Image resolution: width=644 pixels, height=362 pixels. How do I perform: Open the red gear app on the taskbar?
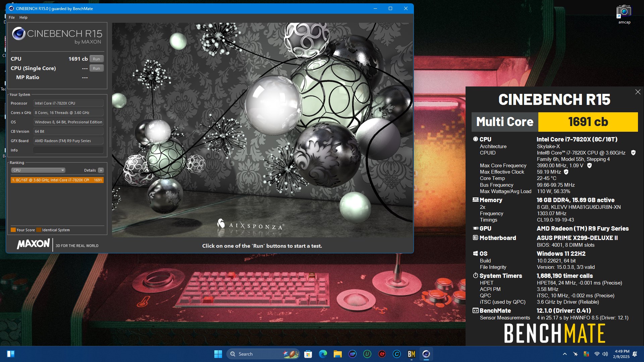click(382, 354)
